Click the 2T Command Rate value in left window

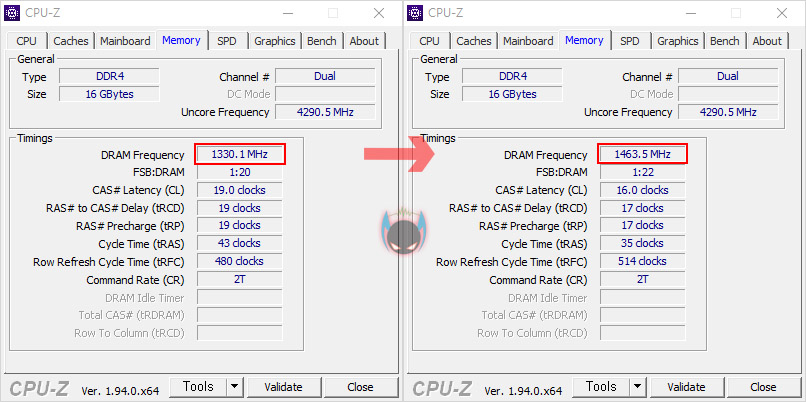coord(240,279)
